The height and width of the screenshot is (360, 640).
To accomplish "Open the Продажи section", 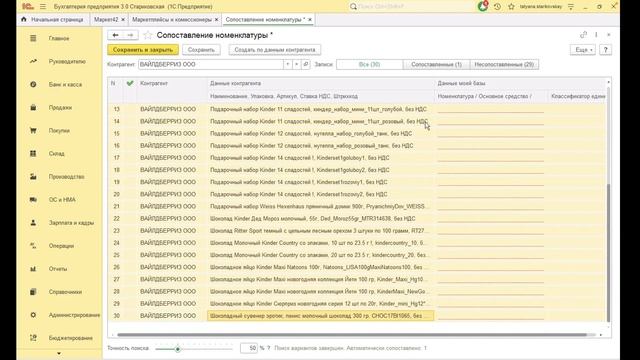I will (59, 107).
